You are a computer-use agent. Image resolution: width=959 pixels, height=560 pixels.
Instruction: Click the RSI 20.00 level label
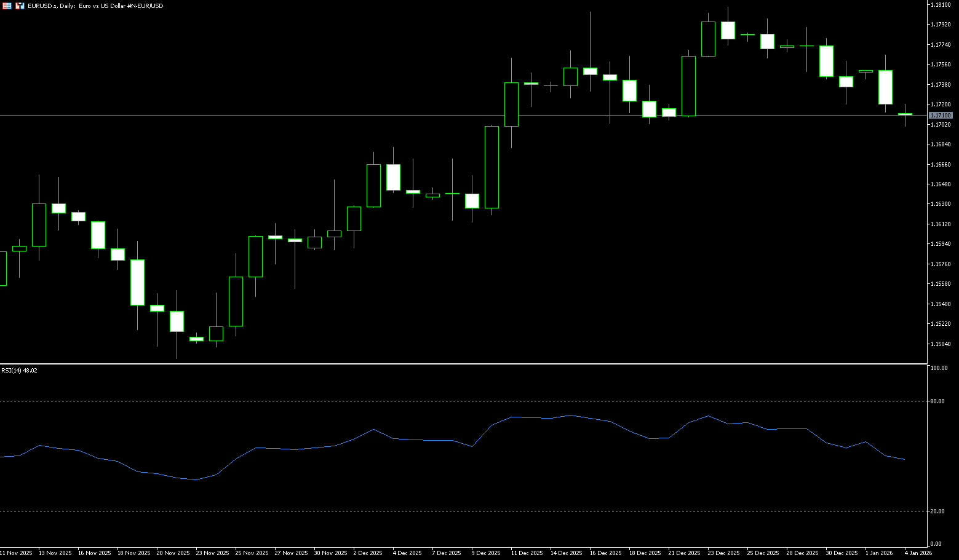(x=937, y=511)
